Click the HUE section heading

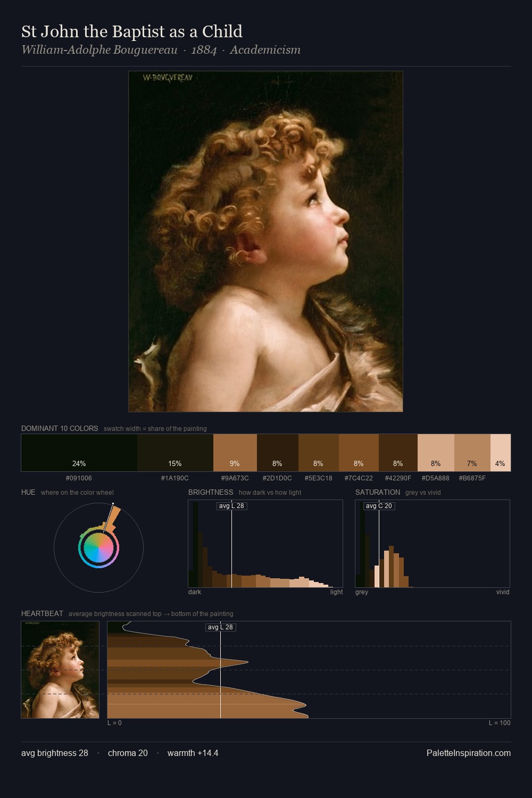point(28,492)
